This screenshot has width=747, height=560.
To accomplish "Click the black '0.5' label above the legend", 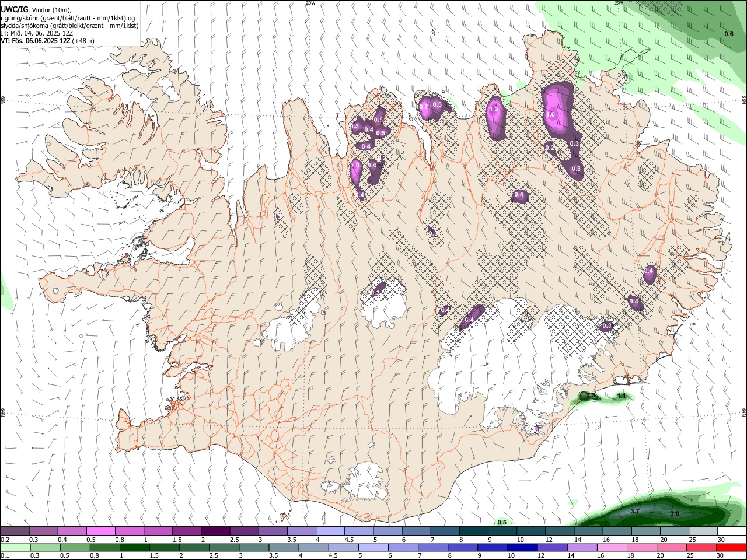I will pyautogui.click(x=502, y=522).
